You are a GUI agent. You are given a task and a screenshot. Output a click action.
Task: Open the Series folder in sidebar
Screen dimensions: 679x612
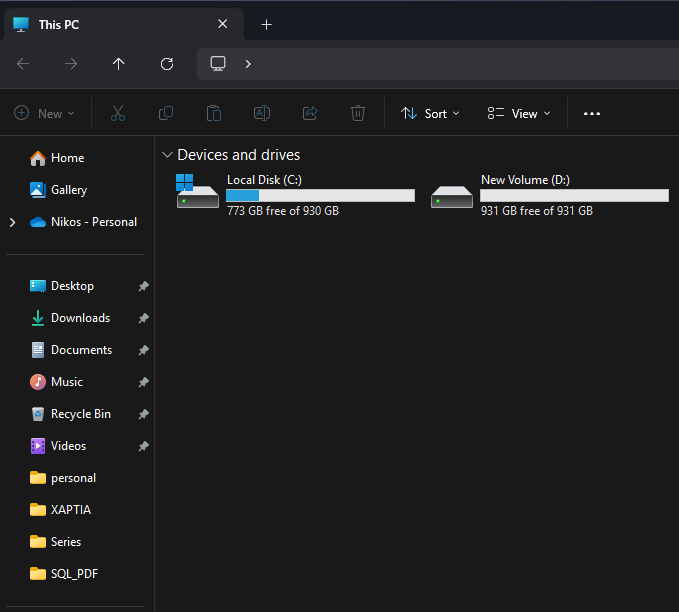pyautogui.click(x=55, y=542)
